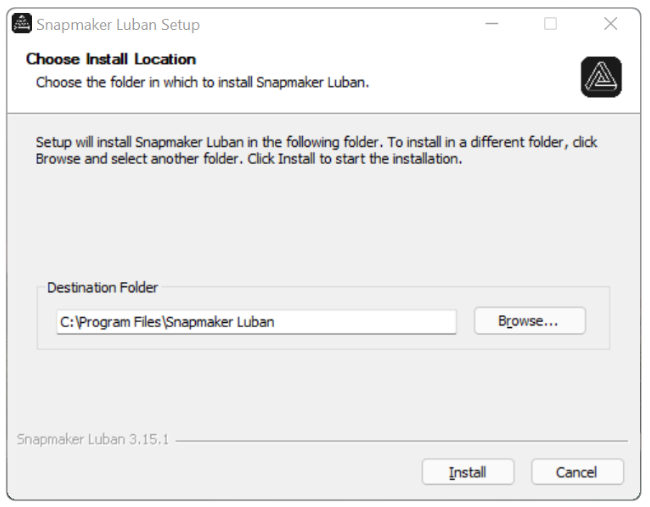This screenshot has width=650, height=507.
Task: Click empty space inside Destination Folder group box
Action: pos(323,342)
